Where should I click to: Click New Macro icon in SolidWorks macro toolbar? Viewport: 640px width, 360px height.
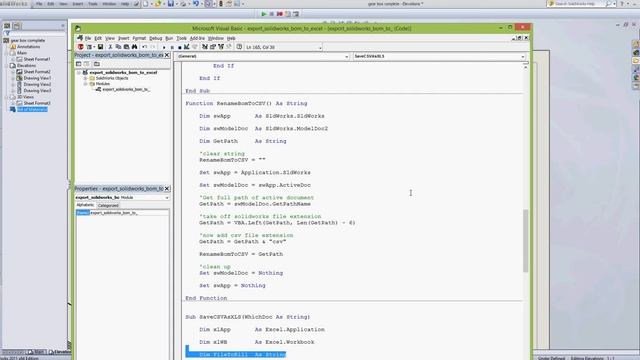pyautogui.click(x=288, y=14)
